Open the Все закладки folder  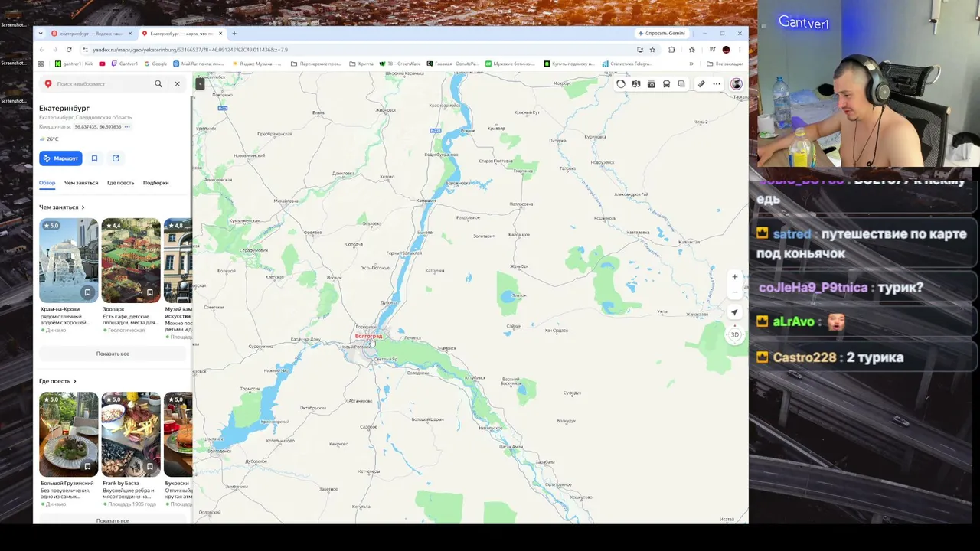coord(725,64)
